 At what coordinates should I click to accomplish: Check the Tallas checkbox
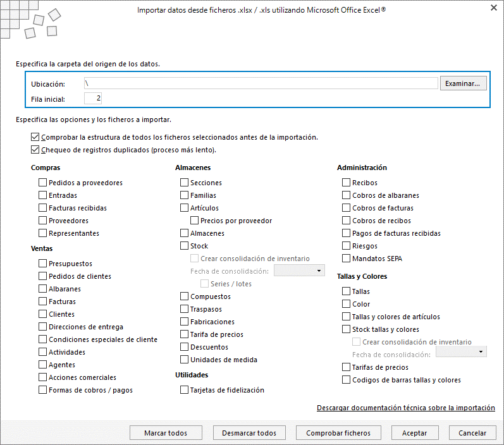[346, 291]
